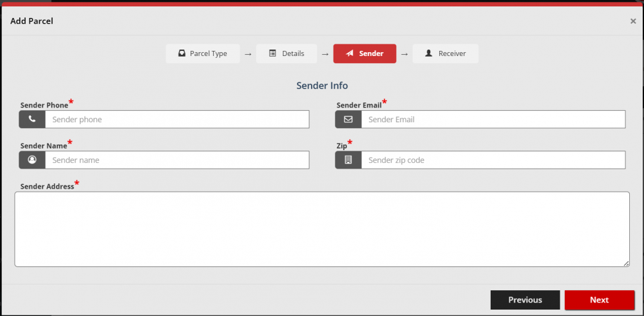Close the Add Parcel dialog
Viewport: 644px width, 316px height.
click(633, 21)
